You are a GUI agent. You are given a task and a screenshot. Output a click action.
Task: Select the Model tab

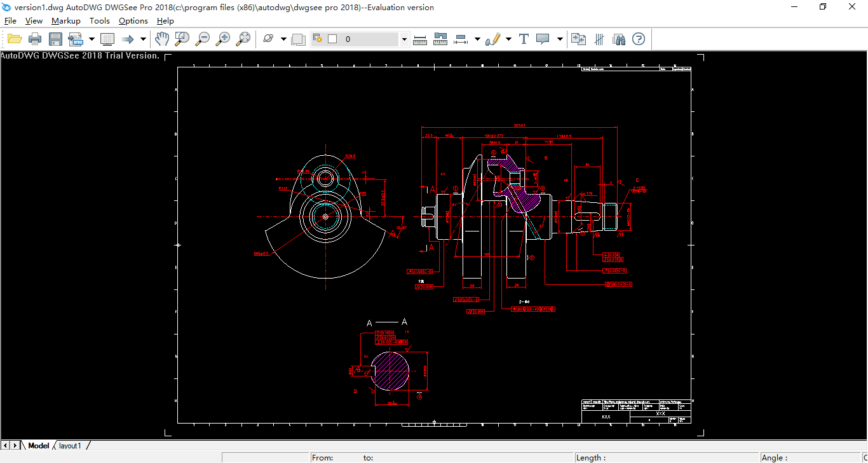39,445
